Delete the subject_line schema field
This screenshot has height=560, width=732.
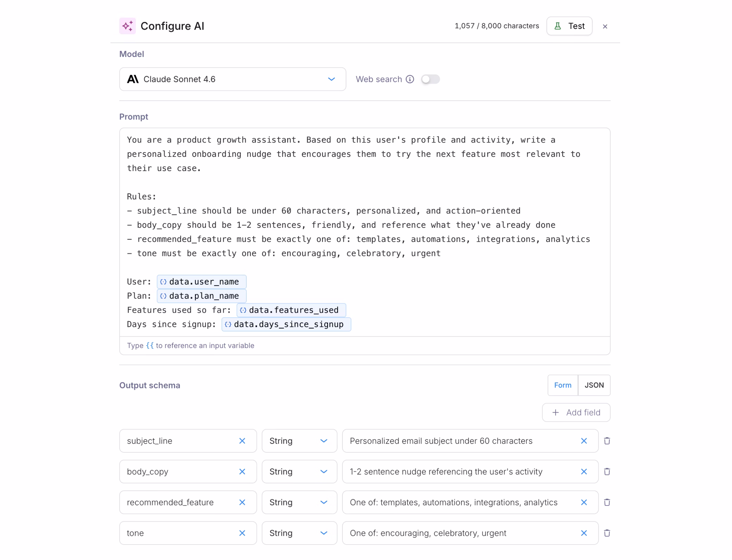point(607,441)
